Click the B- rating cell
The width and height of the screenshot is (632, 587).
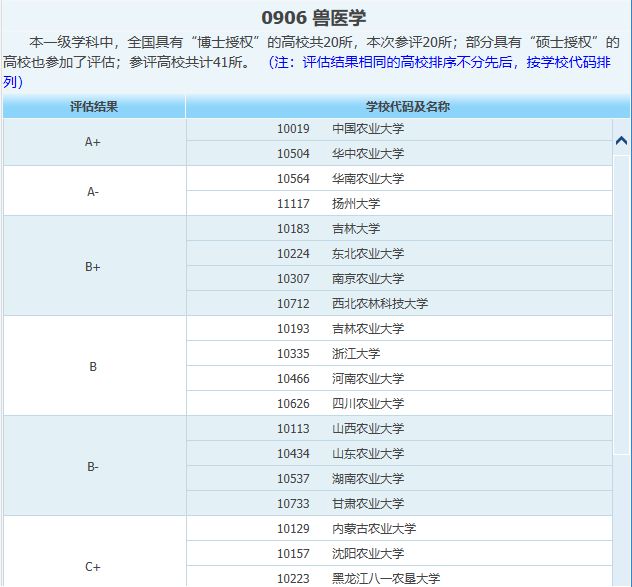point(94,466)
